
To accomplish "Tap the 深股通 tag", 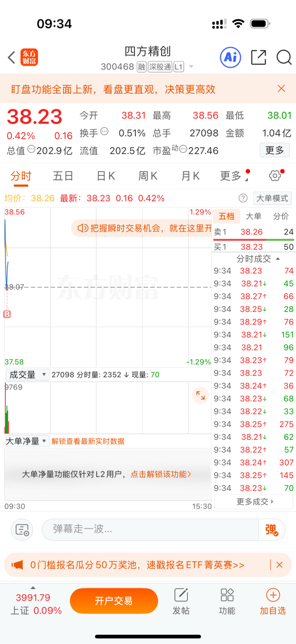I will pos(160,67).
